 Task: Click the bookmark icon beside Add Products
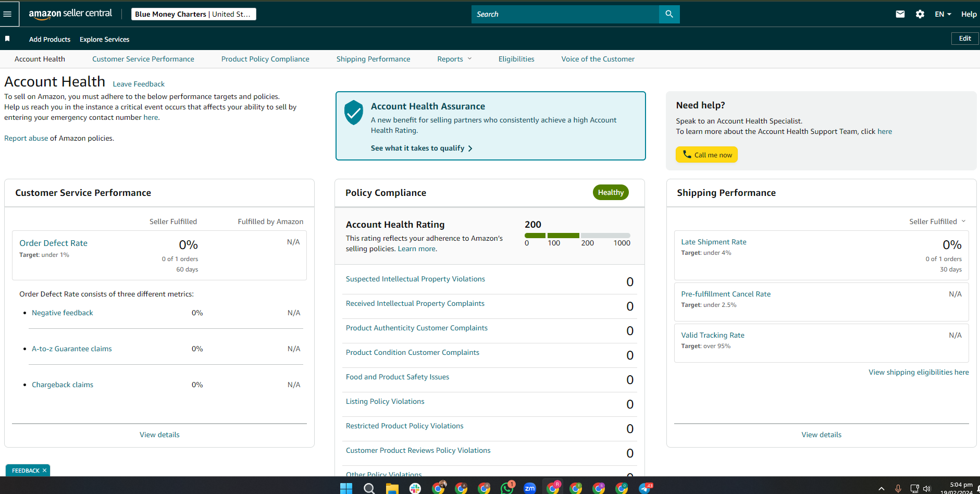7,39
